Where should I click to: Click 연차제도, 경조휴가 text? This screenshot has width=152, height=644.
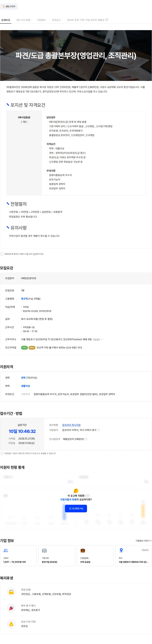pos(30,610)
